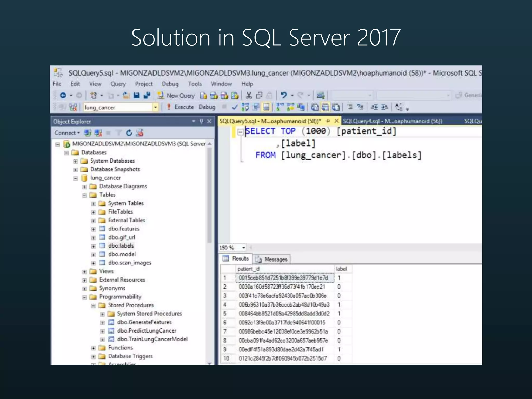The width and height of the screenshot is (532, 399).
Task: Collapse the Stored Procedures folder
Action: 93,305
